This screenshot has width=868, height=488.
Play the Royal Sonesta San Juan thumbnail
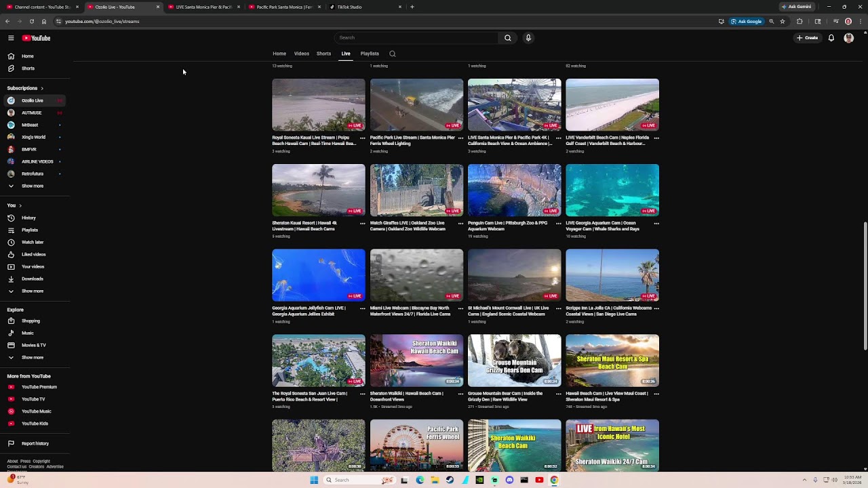coord(319,361)
